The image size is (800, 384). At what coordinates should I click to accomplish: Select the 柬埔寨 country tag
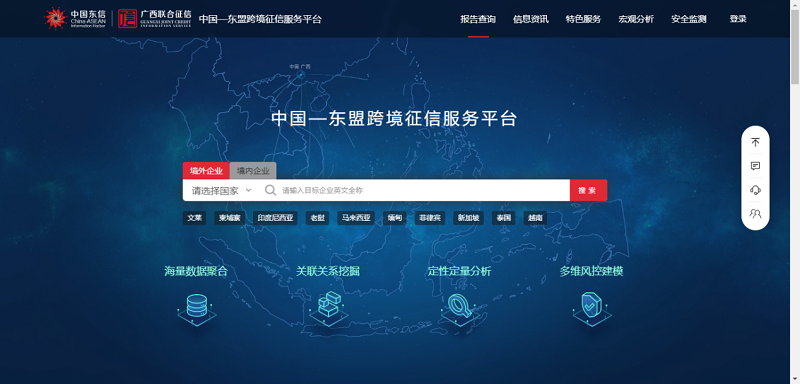(x=230, y=218)
